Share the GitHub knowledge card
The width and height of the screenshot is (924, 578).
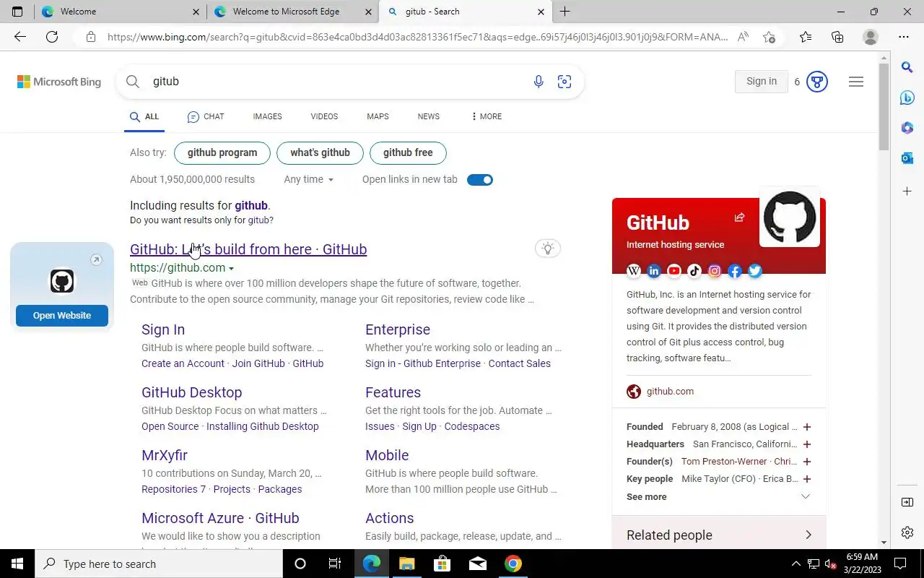tap(739, 217)
